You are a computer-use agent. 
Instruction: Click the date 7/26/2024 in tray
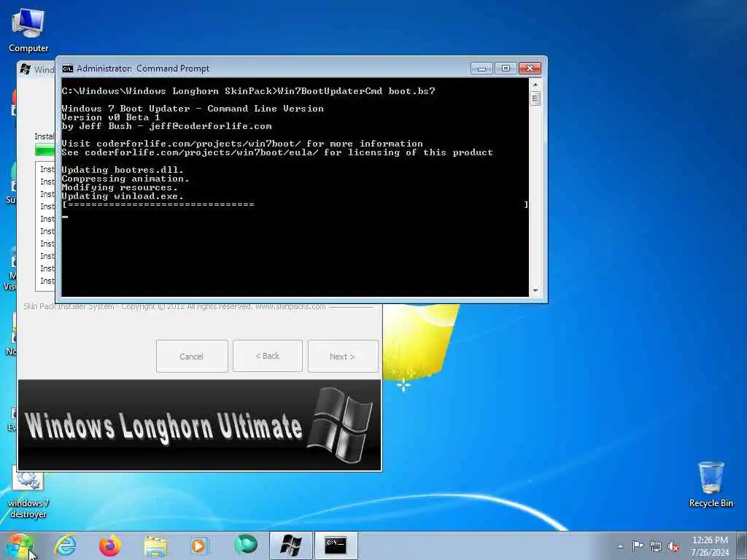[x=710, y=553]
